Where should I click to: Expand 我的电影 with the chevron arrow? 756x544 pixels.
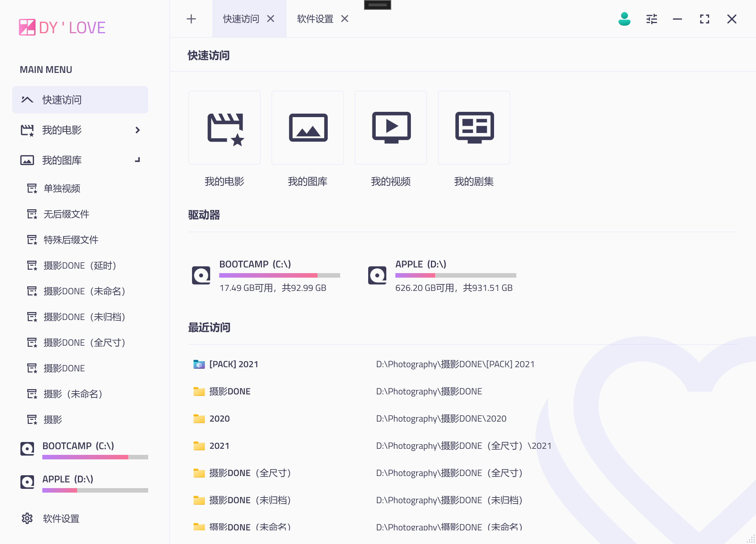coord(138,130)
